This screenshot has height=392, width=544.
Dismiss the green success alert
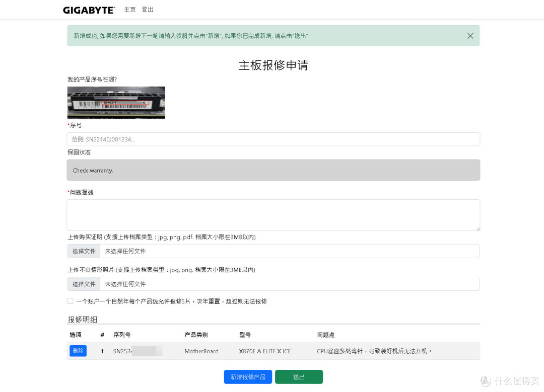pos(470,36)
